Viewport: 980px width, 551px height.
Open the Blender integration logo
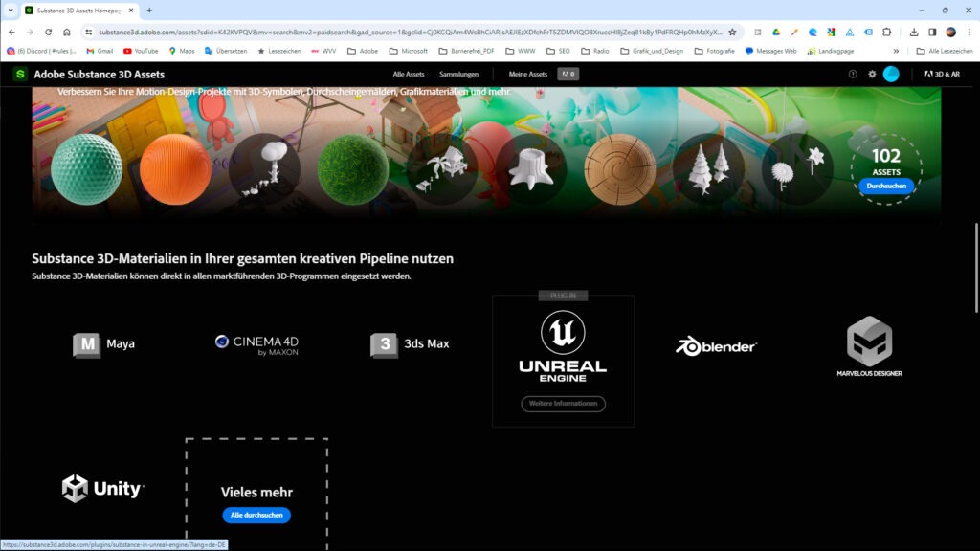[716, 346]
